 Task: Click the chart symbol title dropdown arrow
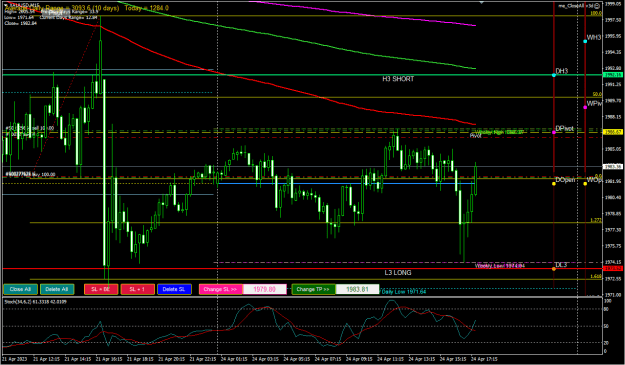6,5
